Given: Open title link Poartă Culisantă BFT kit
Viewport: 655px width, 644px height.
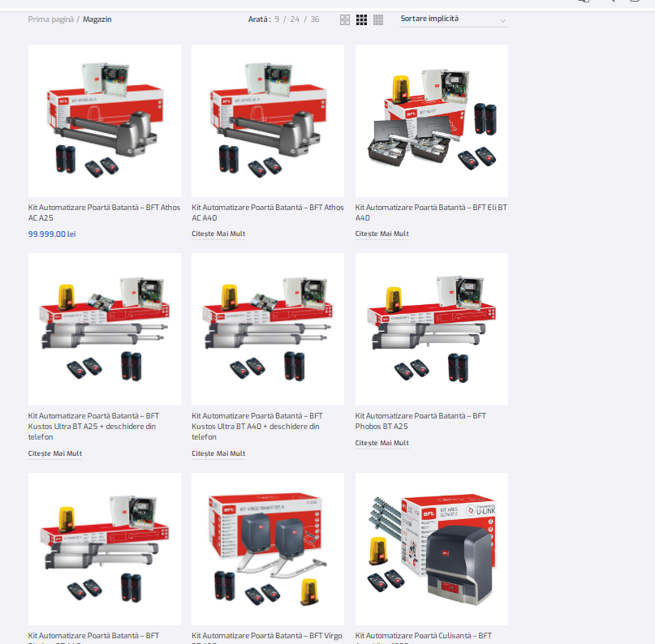Looking at the screenshot, I should (424, 637).
